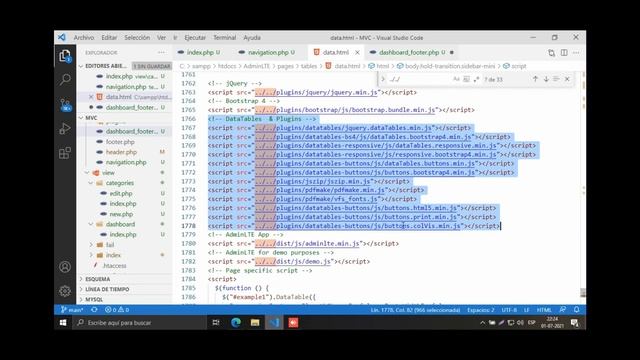The height and width of the screenshot is (360, 640).
Task: Change LF end of line setting
Action: tap(527, 310)
